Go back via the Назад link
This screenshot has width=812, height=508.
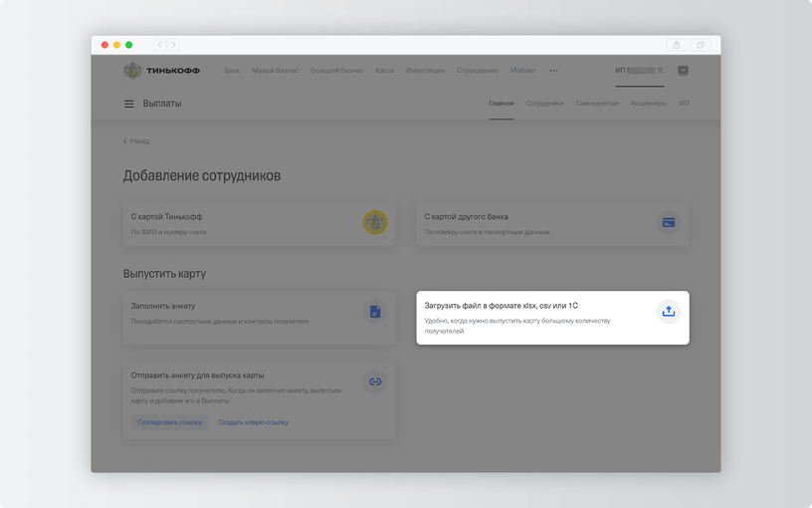tap(136, 141)
